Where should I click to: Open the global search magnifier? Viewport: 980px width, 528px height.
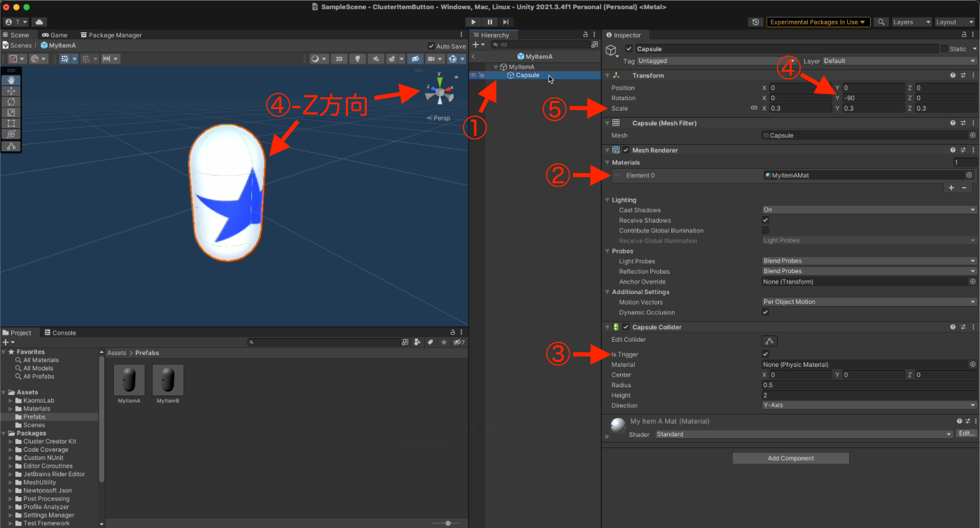pos(882,22)
